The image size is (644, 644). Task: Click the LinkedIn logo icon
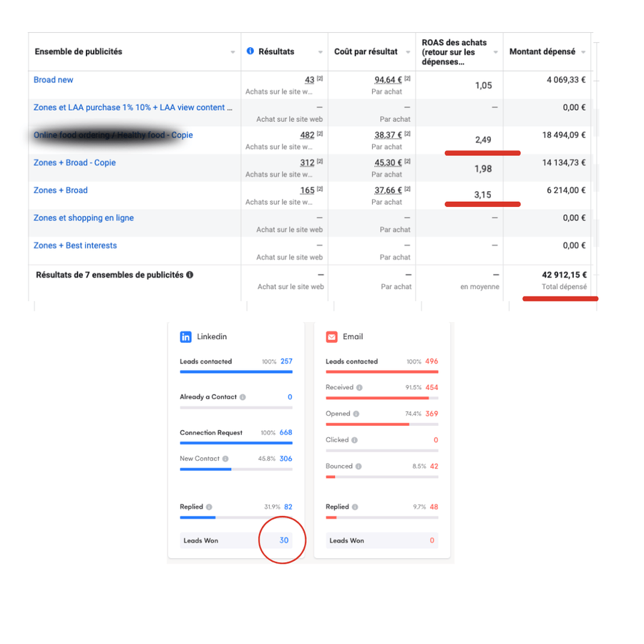[186, 336]
